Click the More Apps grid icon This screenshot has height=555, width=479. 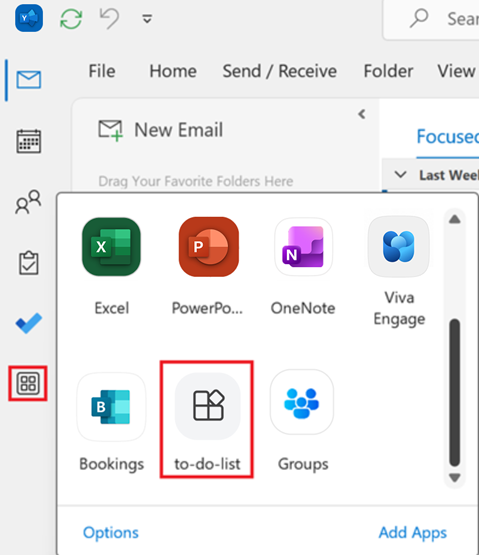[28, 383]
